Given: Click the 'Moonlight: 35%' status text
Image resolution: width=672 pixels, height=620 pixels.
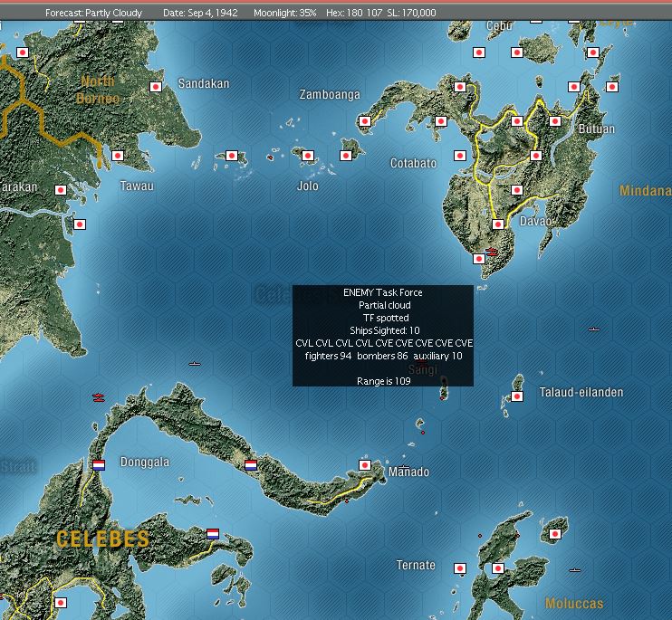Looking at the screenshot, I should 284,13.
